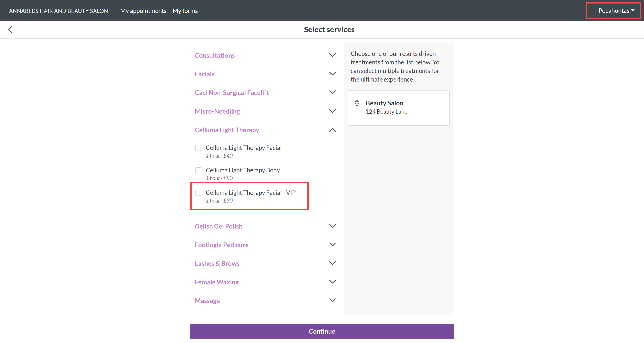The height and width of the screenshot is (343, 644).
Task: Click the '1 hour · £30' price text
Action: [x=219, y=201]
